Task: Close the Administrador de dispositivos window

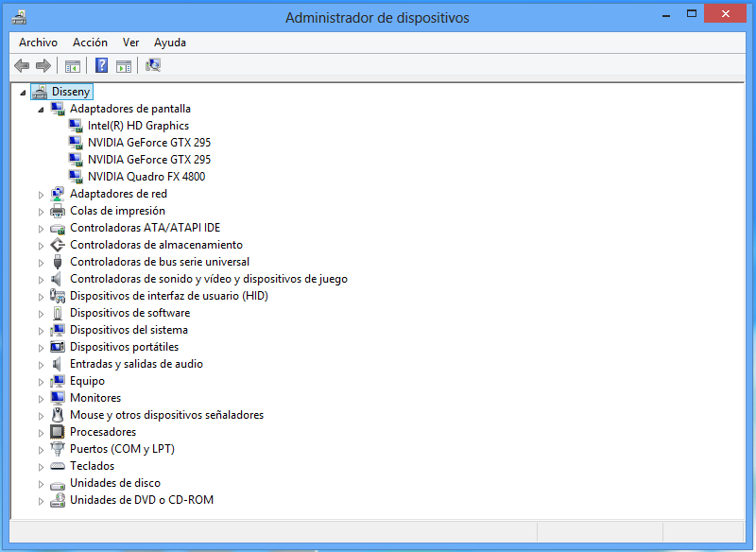Action: 726,14
